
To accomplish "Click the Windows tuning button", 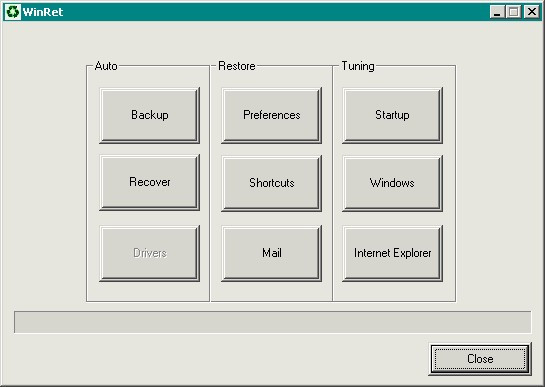I will pyautogui.click(x=392, y=183).
